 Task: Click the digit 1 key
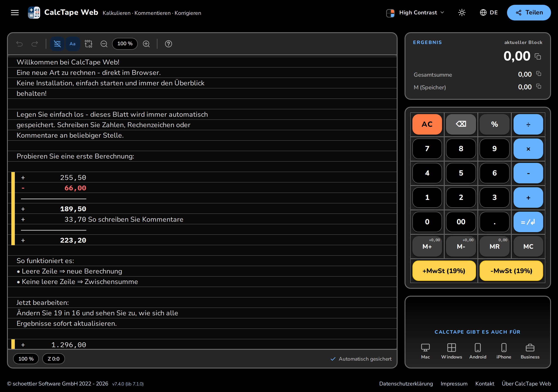click(x=427, y=198)
